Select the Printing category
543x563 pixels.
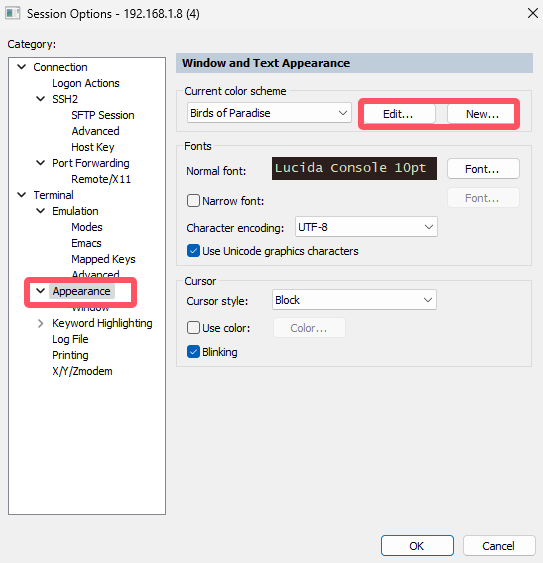point(70,355)
